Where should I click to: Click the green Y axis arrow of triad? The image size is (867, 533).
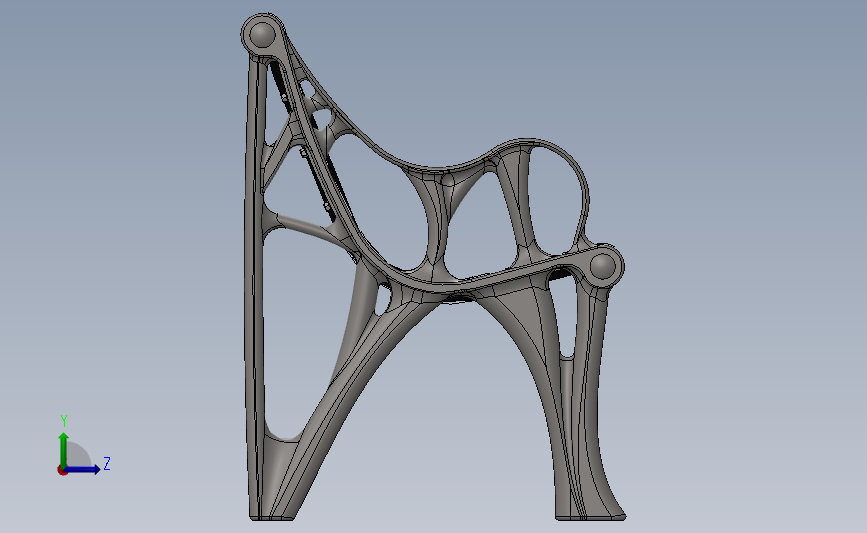(64, 450)
